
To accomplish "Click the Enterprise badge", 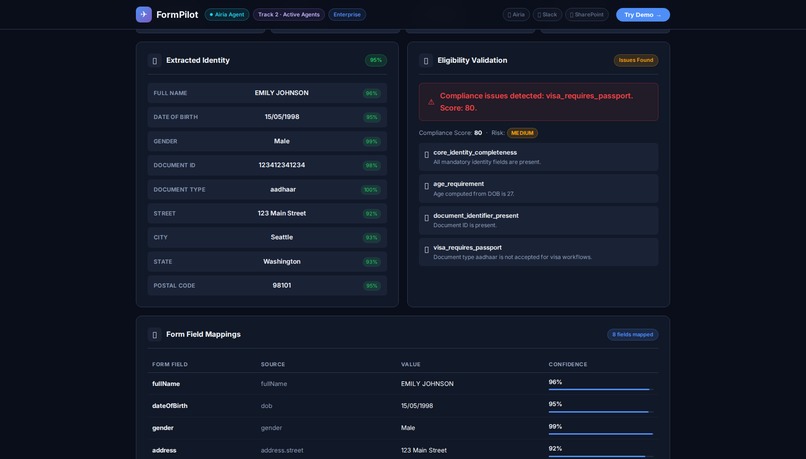I will [347, 15].
